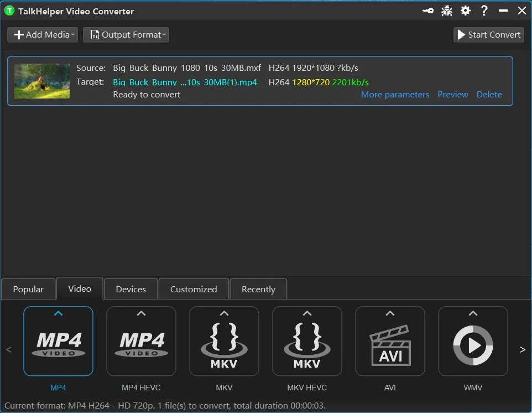Show more formats with right arrow

pyautogui.click(x=523, y=349)
